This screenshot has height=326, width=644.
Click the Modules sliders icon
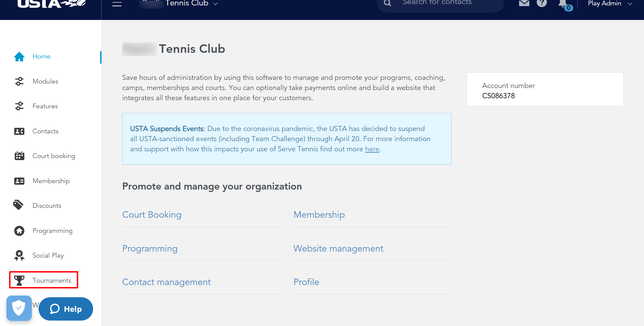click(19, 81)
